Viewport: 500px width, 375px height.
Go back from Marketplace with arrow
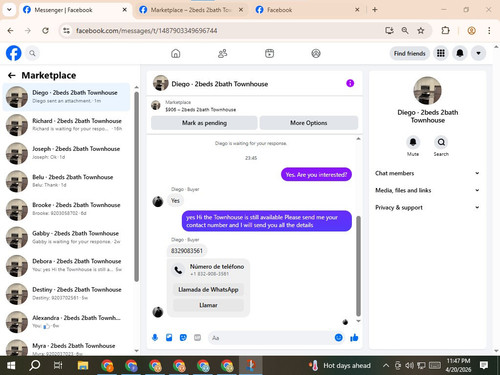point(12,75)
